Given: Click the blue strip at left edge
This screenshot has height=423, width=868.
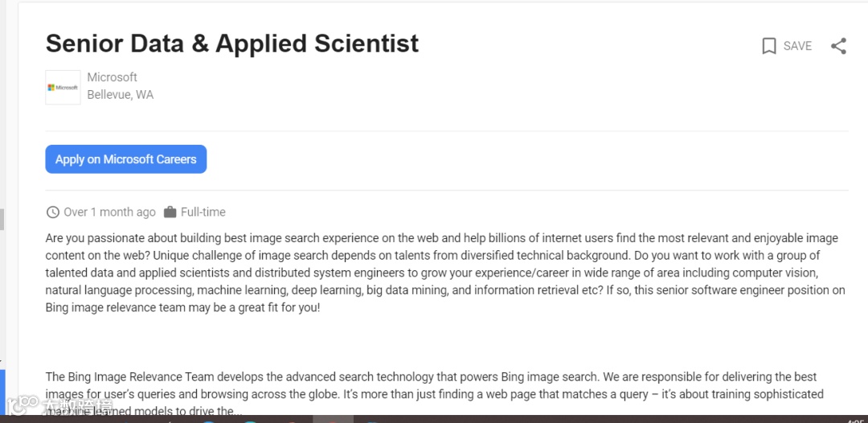Looking at the screenshot, I should point(2,392).
